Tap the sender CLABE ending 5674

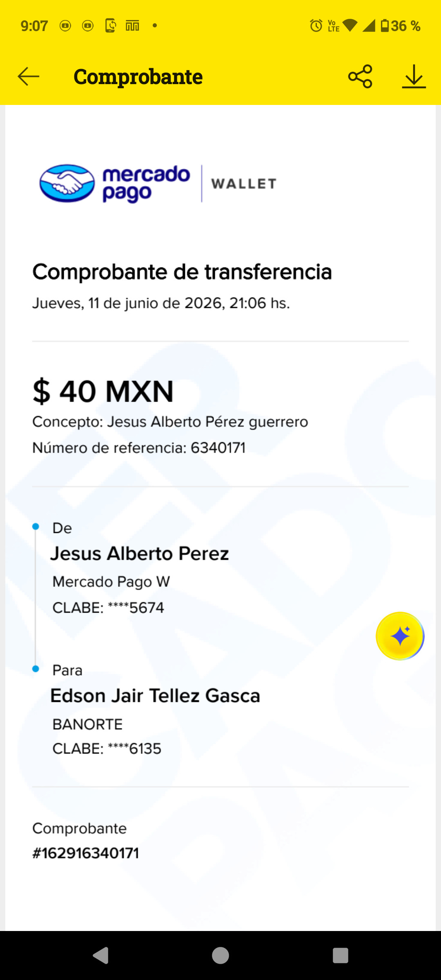point(108,608)
